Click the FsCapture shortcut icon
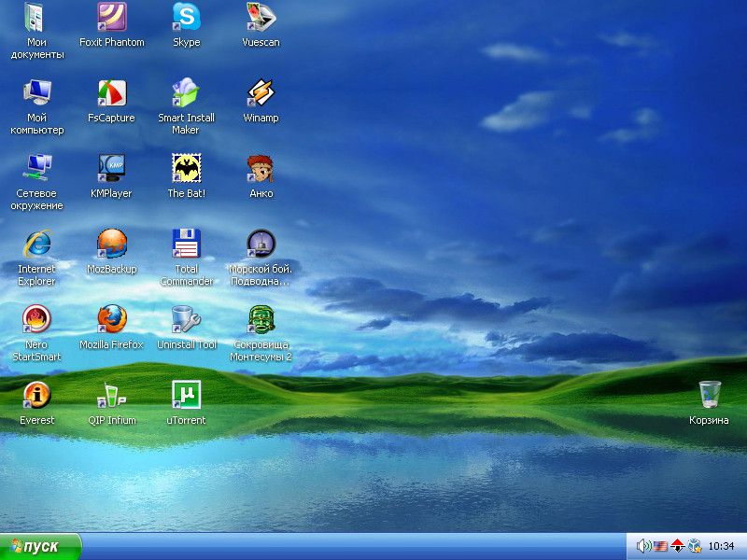The height and width of the screenshot is (560, 747). click(112, 93)
